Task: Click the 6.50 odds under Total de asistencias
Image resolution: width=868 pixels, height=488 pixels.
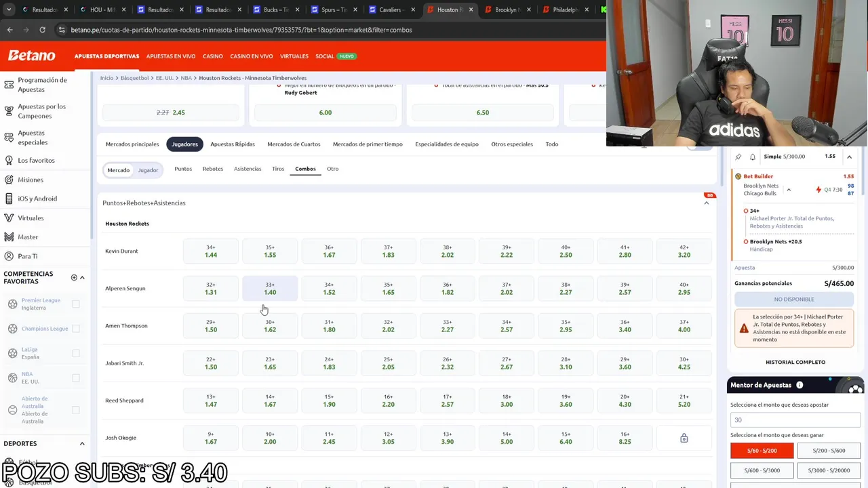Action: [x=482, y=113]
